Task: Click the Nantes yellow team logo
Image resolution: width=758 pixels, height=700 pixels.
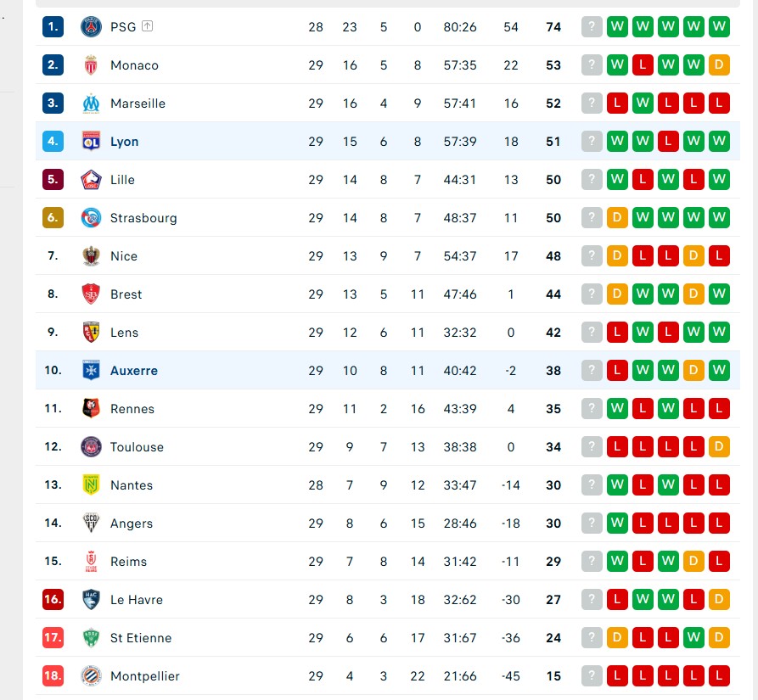Action: 91,485
